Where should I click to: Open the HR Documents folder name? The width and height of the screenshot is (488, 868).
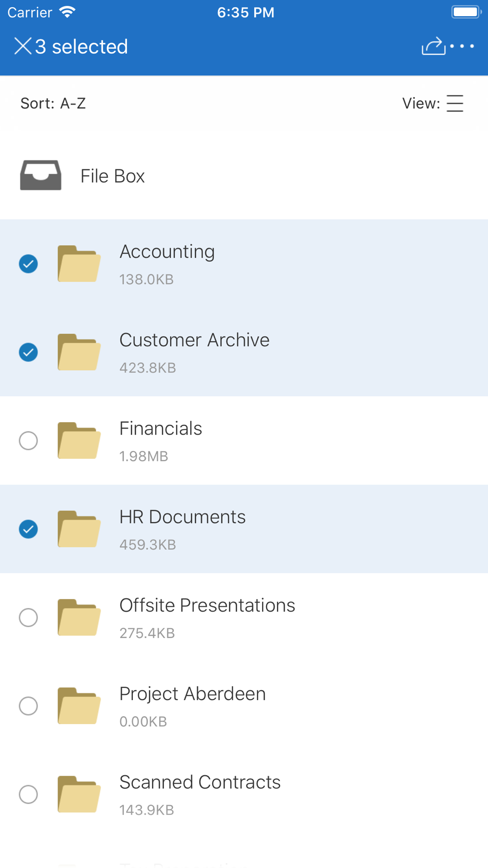(x=183, y=517)
